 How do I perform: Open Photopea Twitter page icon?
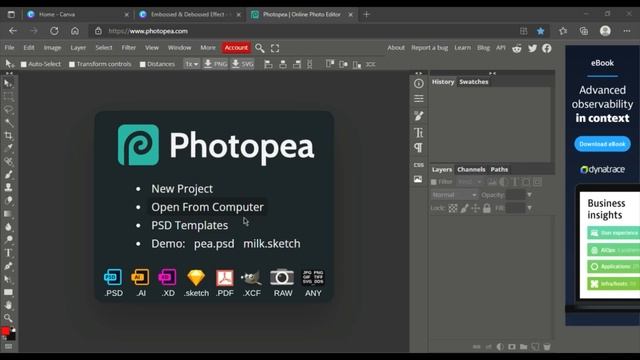pos(532,48)
